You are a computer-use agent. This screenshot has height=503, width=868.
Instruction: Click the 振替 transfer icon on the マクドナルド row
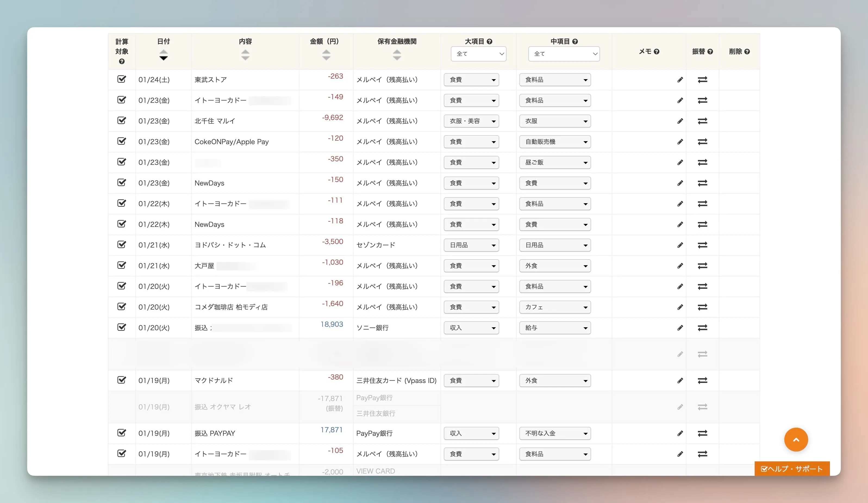703,380
